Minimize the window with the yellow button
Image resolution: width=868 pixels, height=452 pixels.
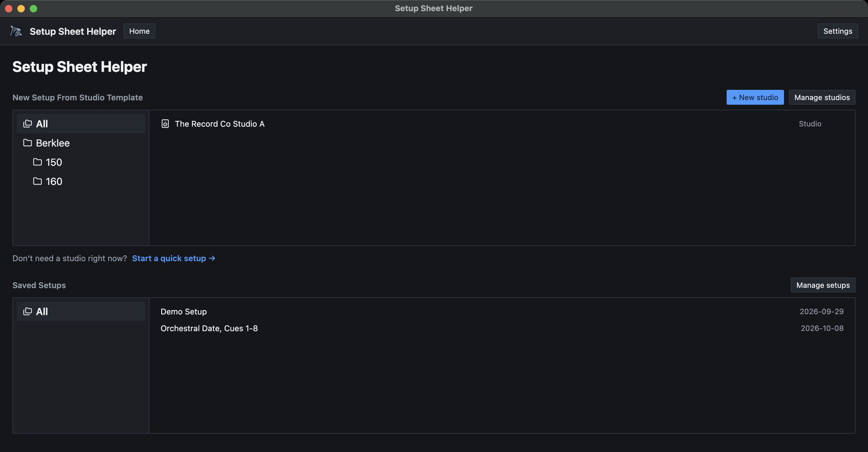[x=21, y=9]
